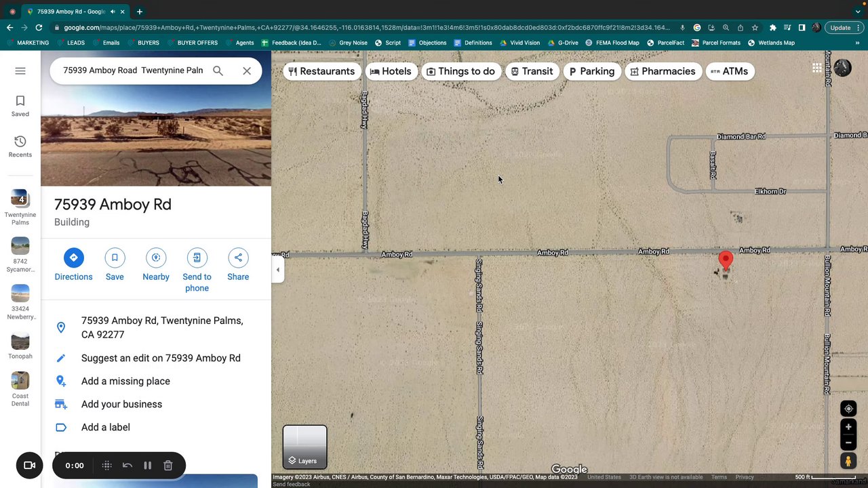Open Google account profile picture
Viewport: 868px width, 488px height.
pos(842,68)
